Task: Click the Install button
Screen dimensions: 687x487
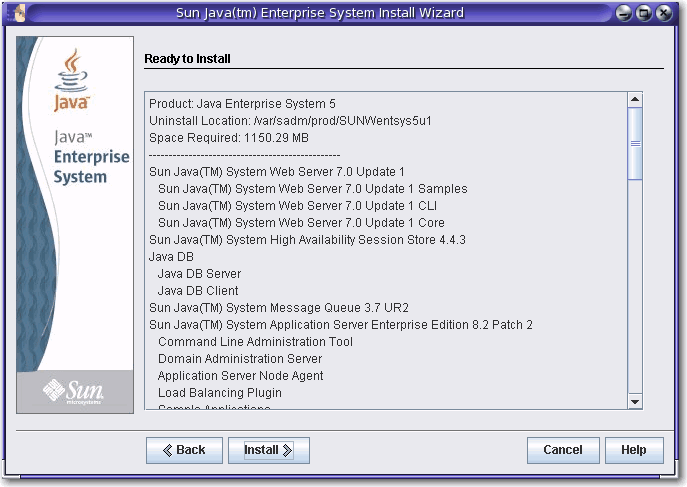Action: (x=269, y=450)
